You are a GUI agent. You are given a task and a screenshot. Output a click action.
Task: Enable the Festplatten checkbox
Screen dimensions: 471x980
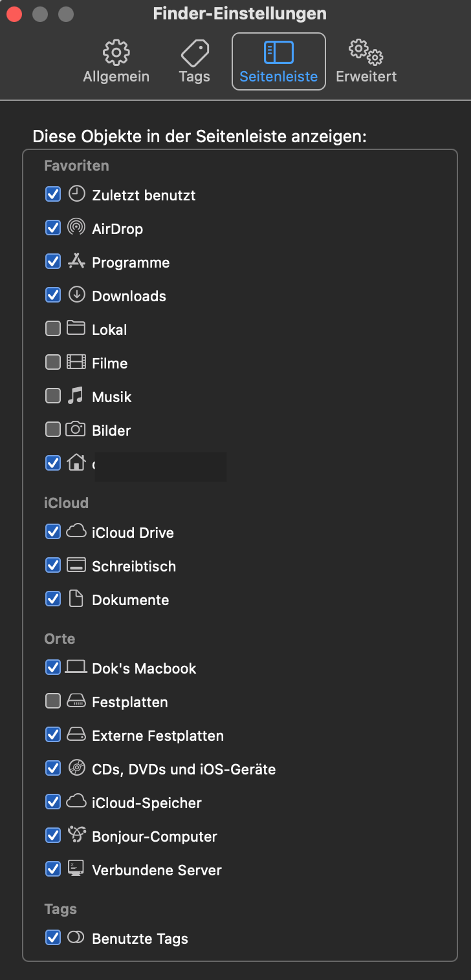click(53, 701)
